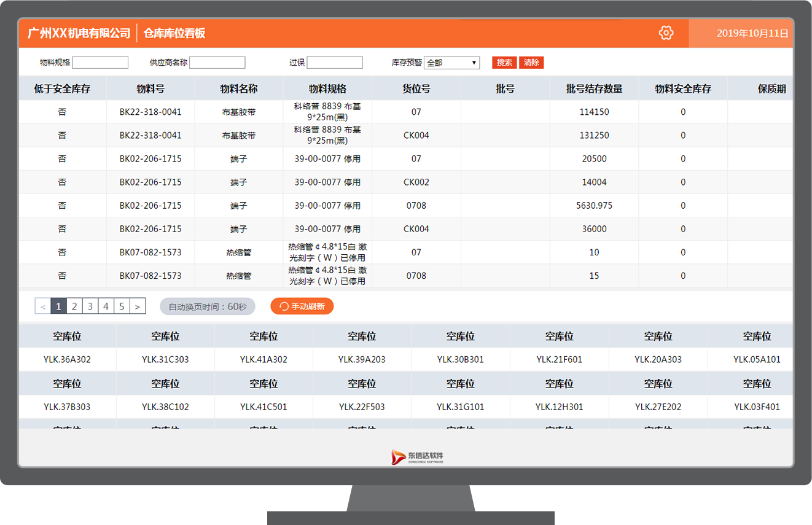Screen dimensions: 812x525
Task: Click the previous page arrow
Action: click(42, 306)
